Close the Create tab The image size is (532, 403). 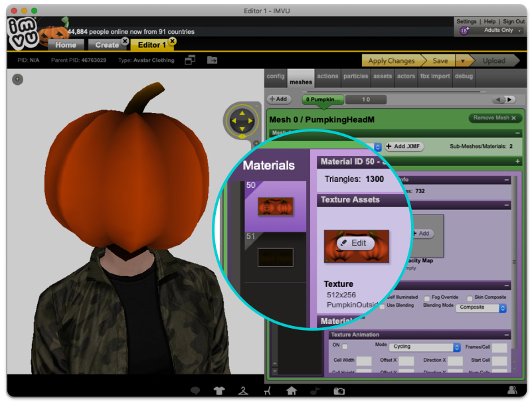[x=125, y=41]
